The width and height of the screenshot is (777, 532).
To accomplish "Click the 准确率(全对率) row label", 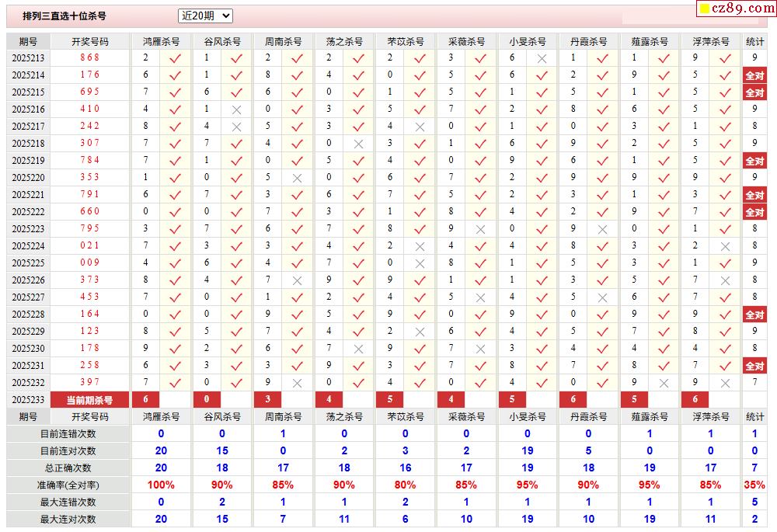I will pyautogui.click(x=68, y=485).
